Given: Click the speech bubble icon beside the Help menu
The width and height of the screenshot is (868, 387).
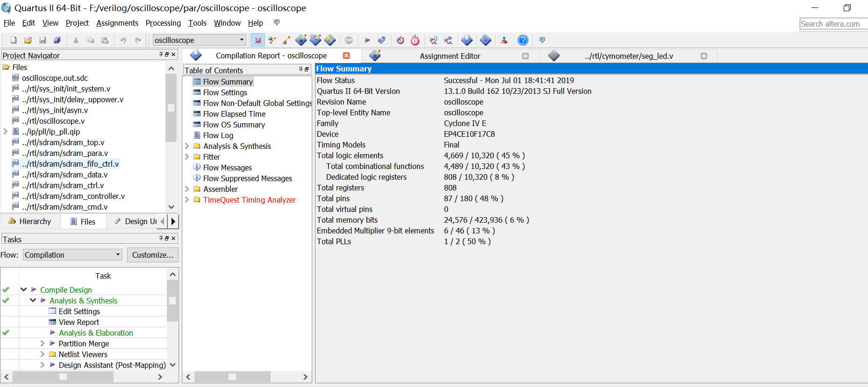Looking at the screenshot, I should (x=277, y=22).
